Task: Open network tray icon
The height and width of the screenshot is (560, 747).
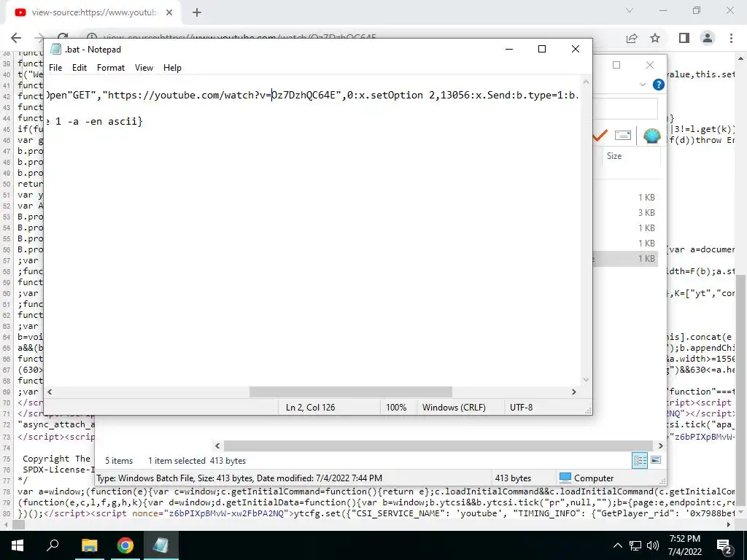Action: (635, 545)
